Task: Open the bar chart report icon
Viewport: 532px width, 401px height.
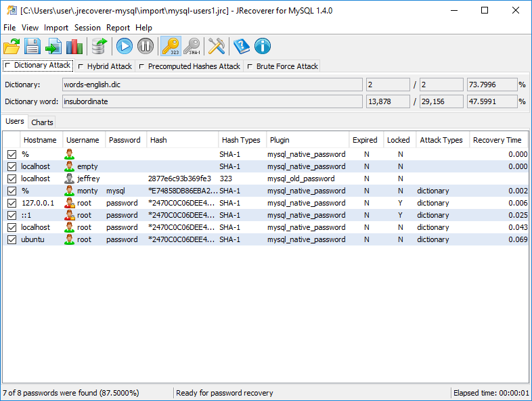Action: (74, 46)
